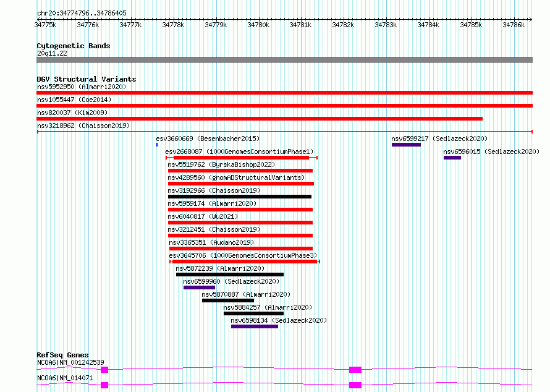The height and width of the screenshot is (392, 550).
Task: Select the nsv820037 red variant bar
Action: click(x=260, y=119)
